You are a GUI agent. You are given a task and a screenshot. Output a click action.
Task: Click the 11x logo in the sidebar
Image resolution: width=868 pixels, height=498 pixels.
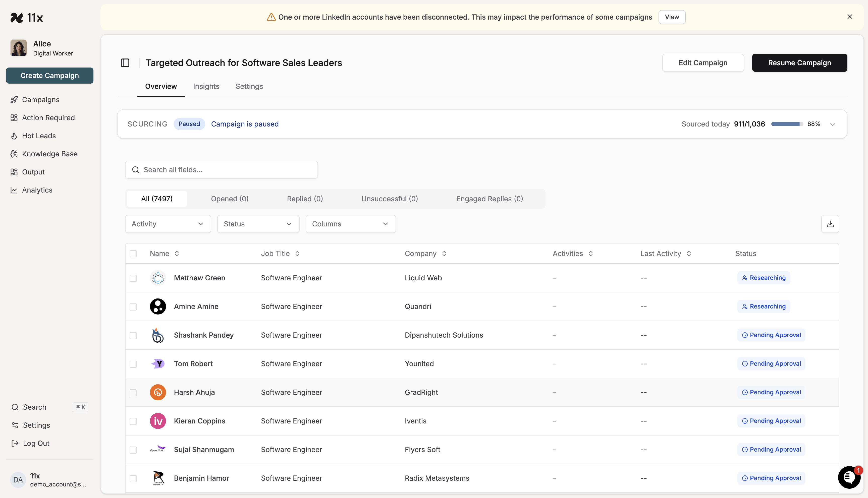click(x=27, y=17)
